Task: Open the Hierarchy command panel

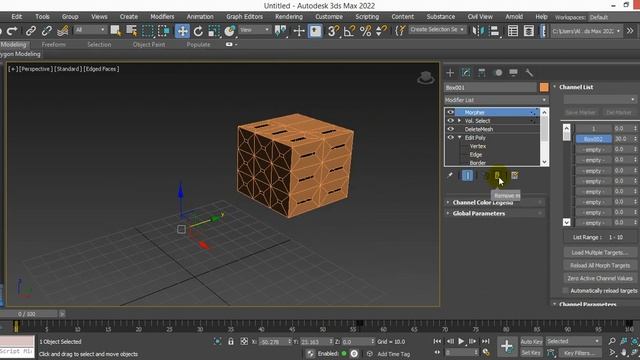Action: click(x=482, y=73)
